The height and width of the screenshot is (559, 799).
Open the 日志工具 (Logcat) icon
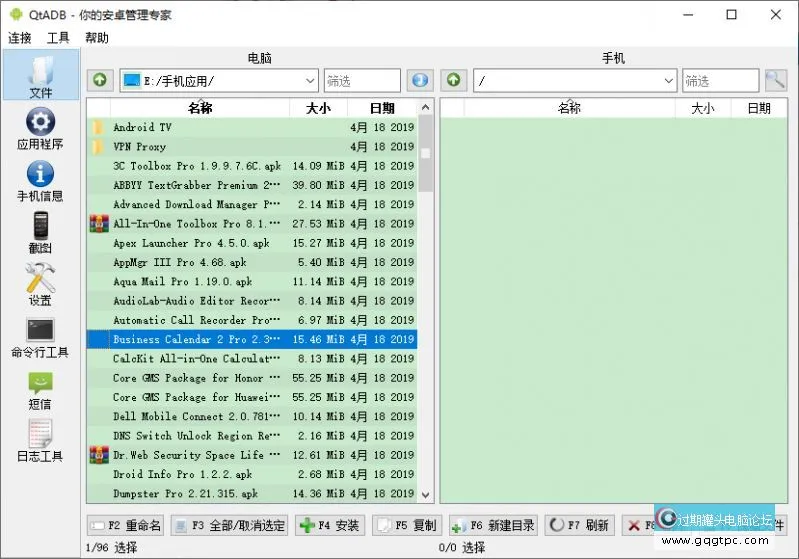[40, 440]
